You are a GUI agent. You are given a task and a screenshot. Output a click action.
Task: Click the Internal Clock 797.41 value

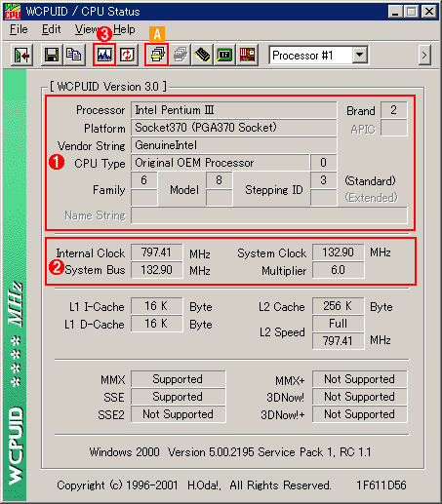pyautogui.click(x=157, y=252)
